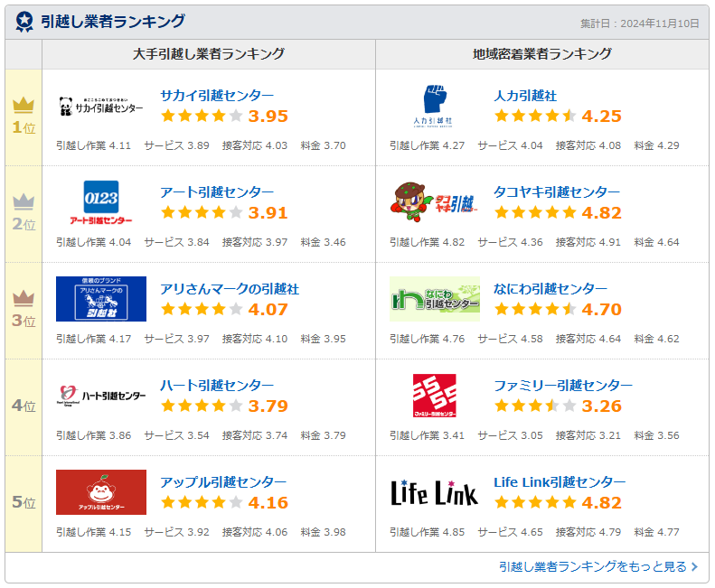This screenshot has width=715, height=588.
Task: Open the Life Link引越センター link
Action: [560, 482]
